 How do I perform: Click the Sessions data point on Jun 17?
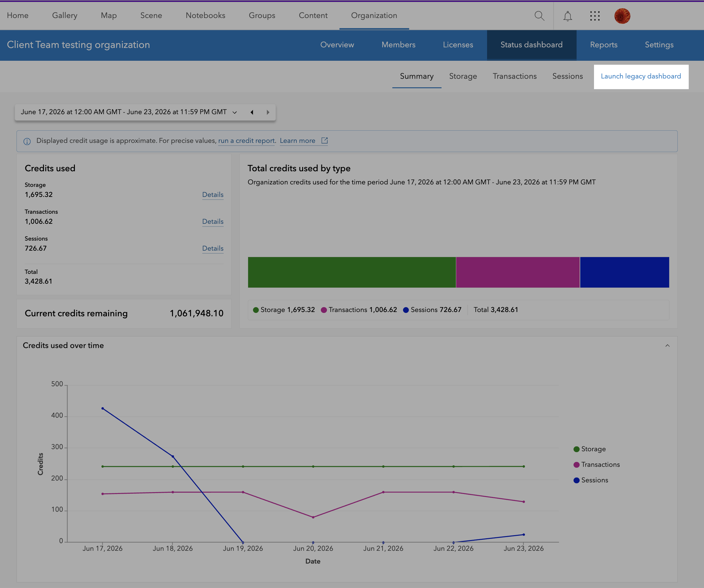click(103, 408)
